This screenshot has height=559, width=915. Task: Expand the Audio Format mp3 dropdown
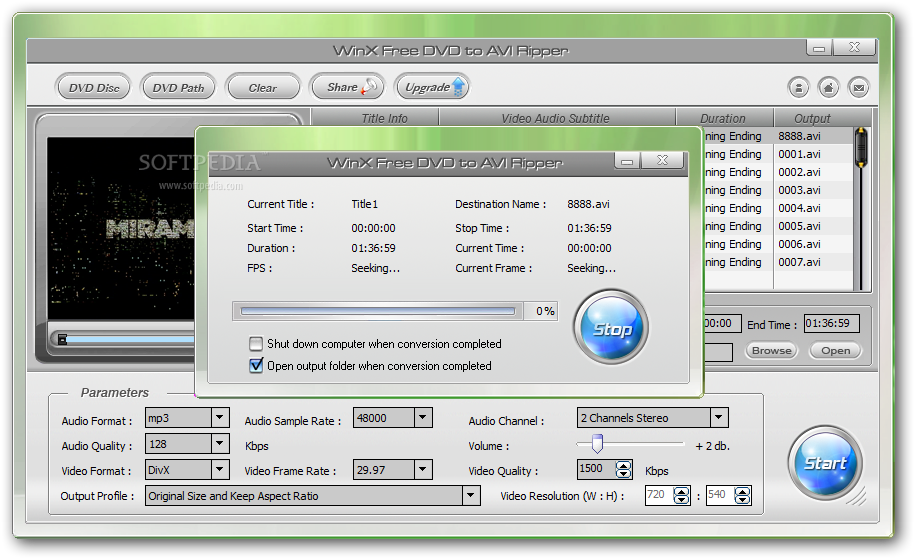219,418
